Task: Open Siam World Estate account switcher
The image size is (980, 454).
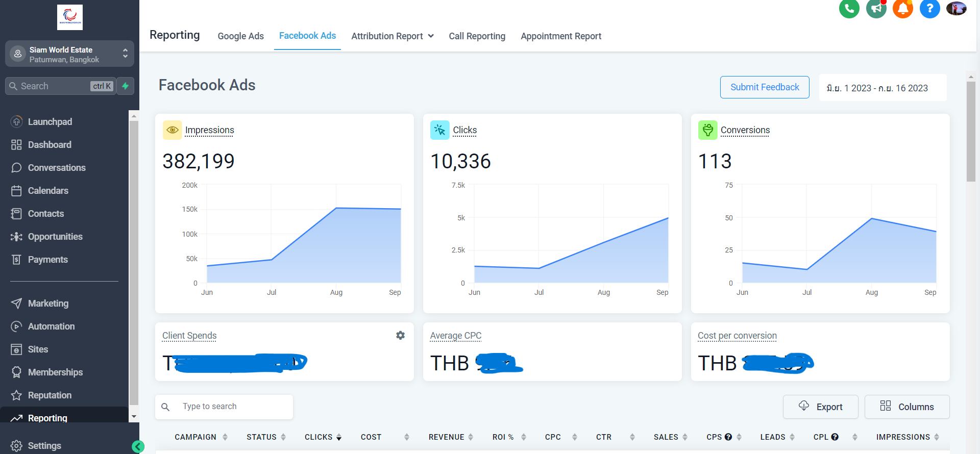Action: point(69,54)
